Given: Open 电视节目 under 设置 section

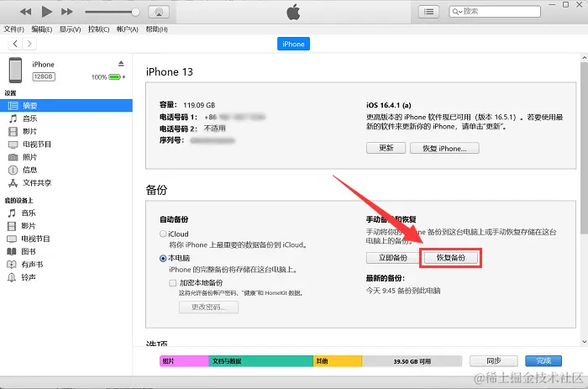Looking at the screenshot, I should 66,145.
